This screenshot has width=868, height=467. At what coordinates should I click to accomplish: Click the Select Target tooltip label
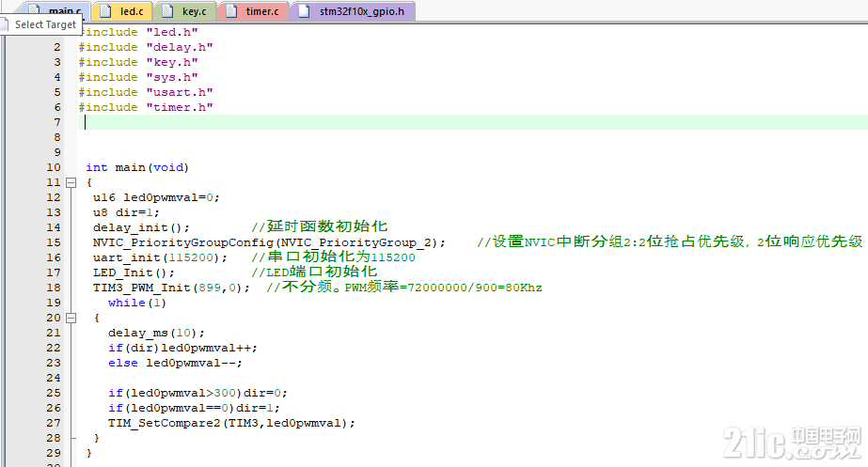pos(45,24)
